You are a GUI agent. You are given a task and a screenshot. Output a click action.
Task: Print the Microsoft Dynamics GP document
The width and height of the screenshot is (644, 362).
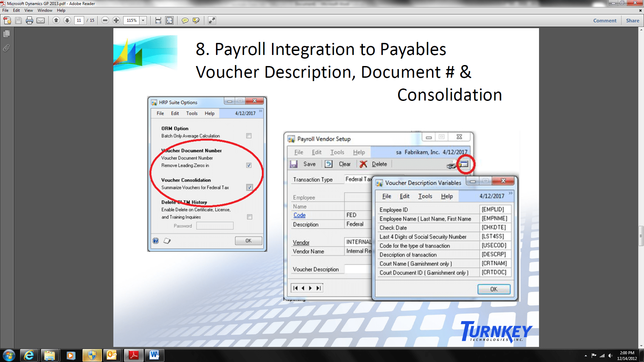coord(29,20)
